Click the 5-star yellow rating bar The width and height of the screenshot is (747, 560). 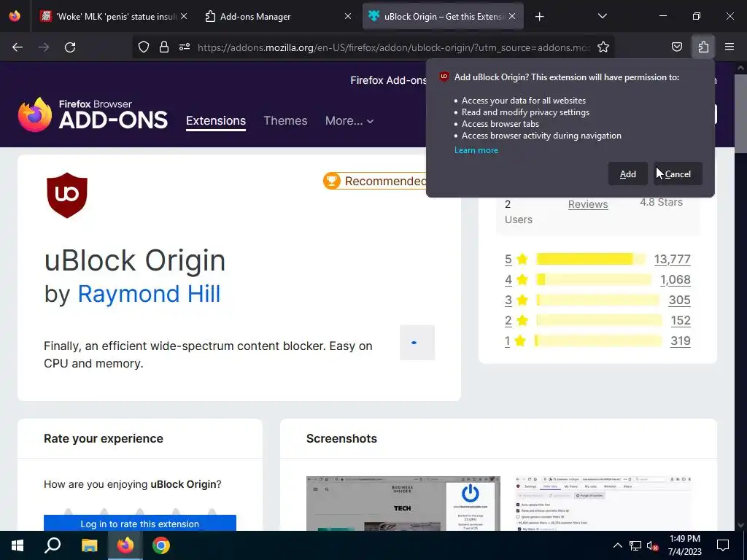(x=591, y=259)
